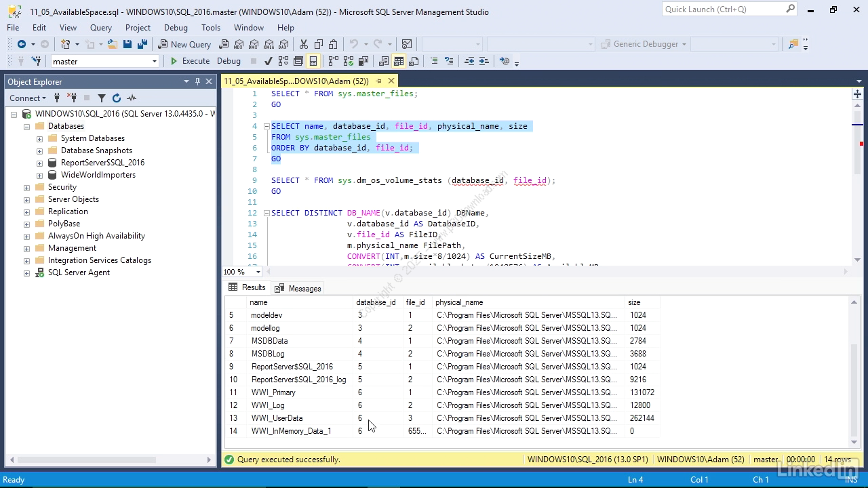Click the Database Engine Query icon
The width and height of the screenshot is (868, 488).
[224, 44]
